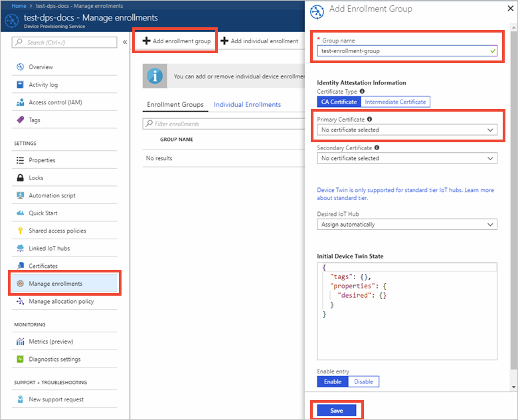Click the Shared access policies key icon
The width and height of the screenshot is (518, 420).
(20, 231)
